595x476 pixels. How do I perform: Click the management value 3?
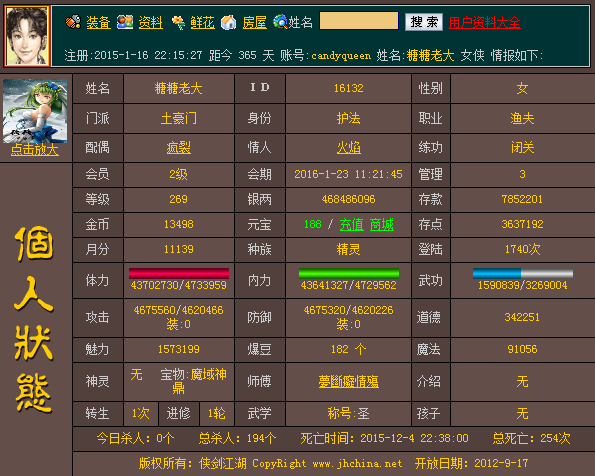[523, 174]
